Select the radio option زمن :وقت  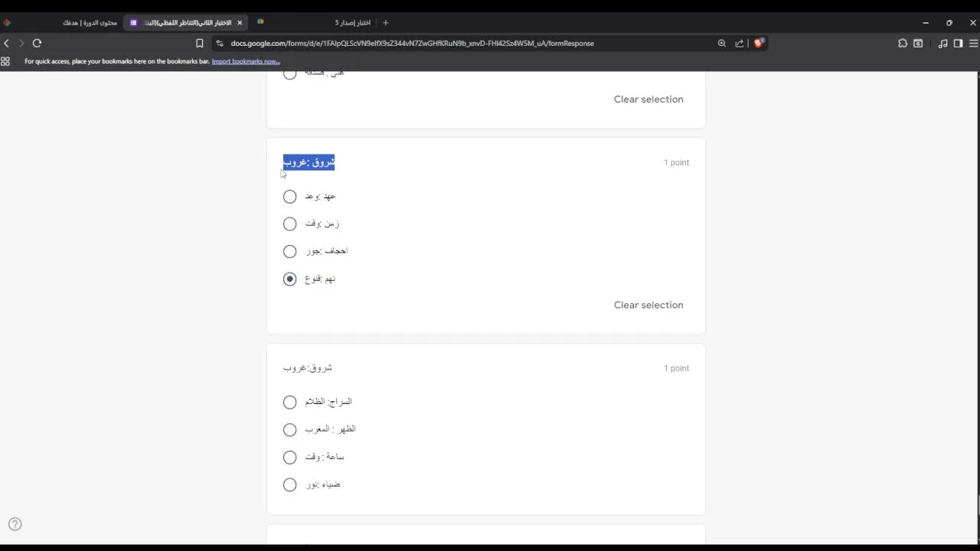point(289,224)
